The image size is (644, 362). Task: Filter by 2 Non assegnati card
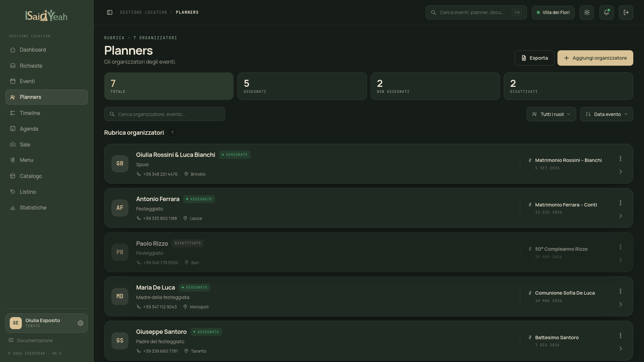pyautogui.click(x=435, y=86)
